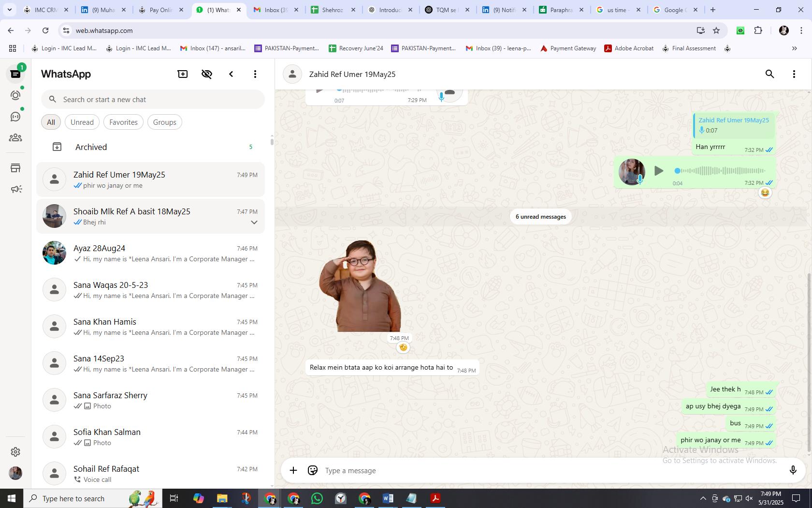Open conversation menu three dots
The height and width of the screenshot is (508, 812).
794,74
